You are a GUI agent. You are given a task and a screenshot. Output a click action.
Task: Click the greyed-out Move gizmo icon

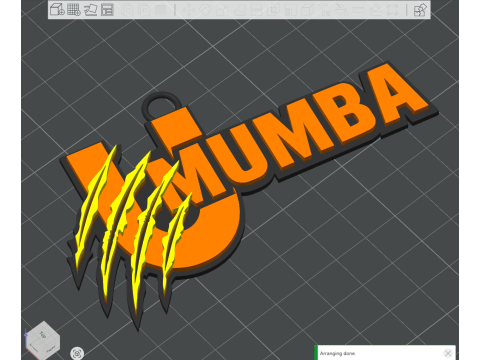coord(189,10)
